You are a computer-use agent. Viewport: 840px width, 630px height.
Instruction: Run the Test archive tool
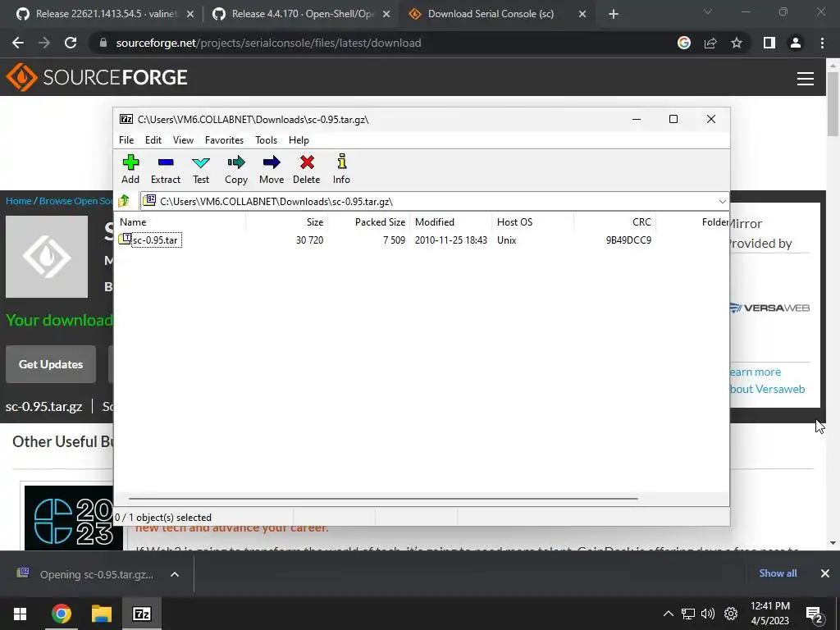click(x=201, y=169)
